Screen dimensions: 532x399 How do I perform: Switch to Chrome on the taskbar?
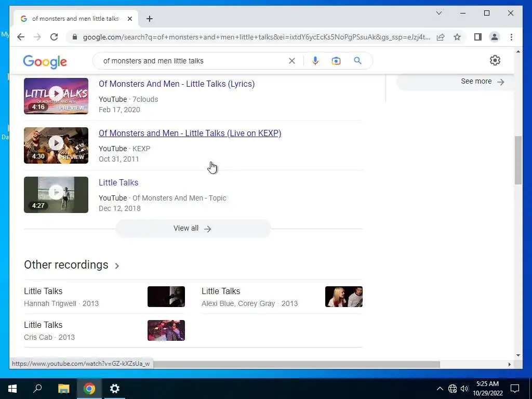[89, 389]
